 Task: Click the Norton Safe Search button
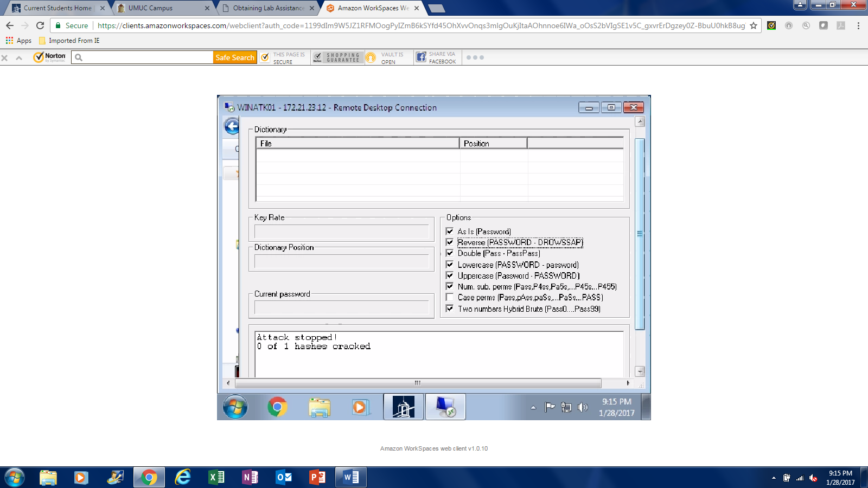pos(234,57)
